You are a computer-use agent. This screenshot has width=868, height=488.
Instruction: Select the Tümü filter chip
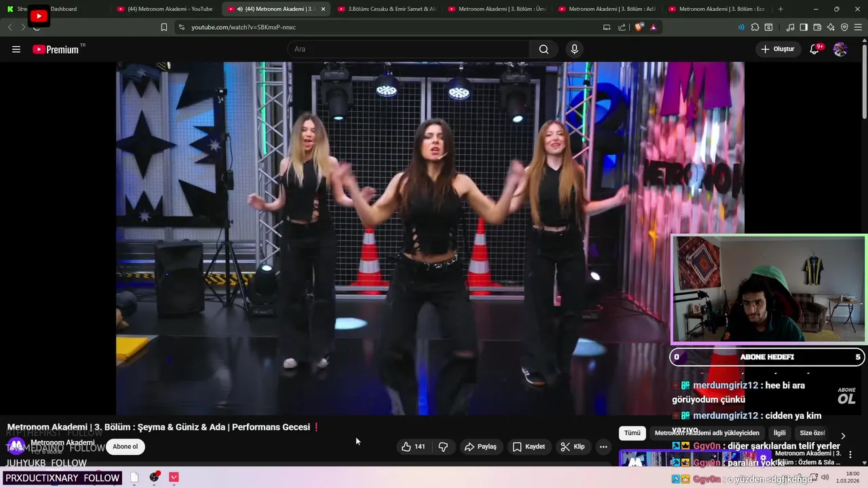[x=632, y=433]
